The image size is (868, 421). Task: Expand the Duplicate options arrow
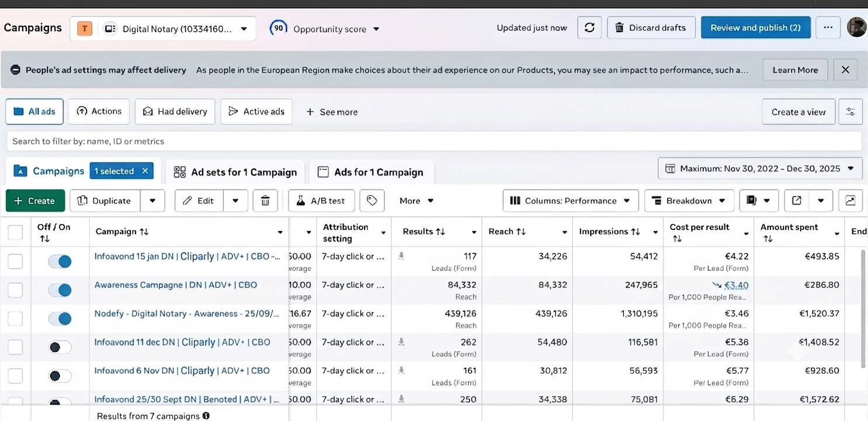click(152, 201)
